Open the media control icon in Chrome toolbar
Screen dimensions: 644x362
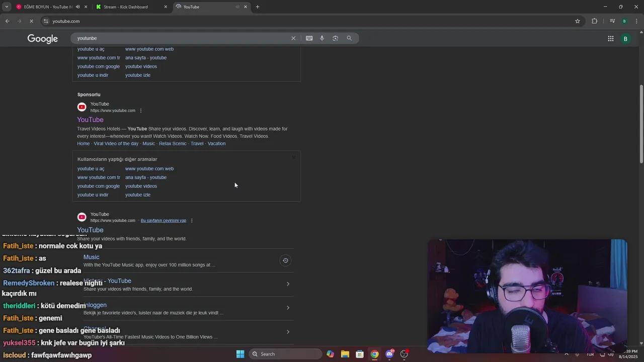pos(612,21)
